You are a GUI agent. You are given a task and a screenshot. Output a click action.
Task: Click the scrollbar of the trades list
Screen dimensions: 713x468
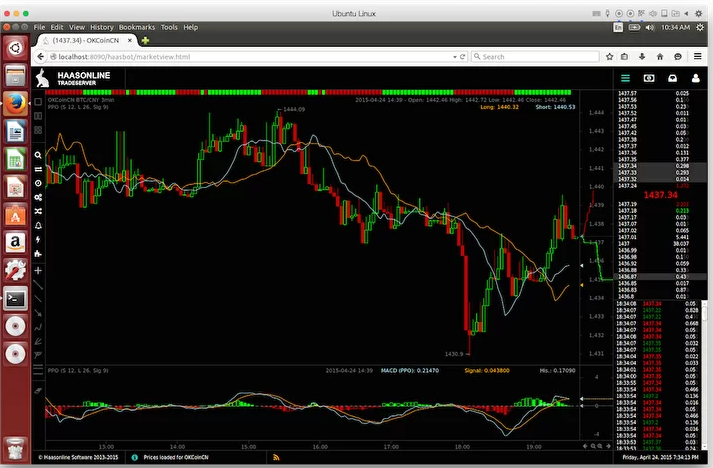(705, 313)
